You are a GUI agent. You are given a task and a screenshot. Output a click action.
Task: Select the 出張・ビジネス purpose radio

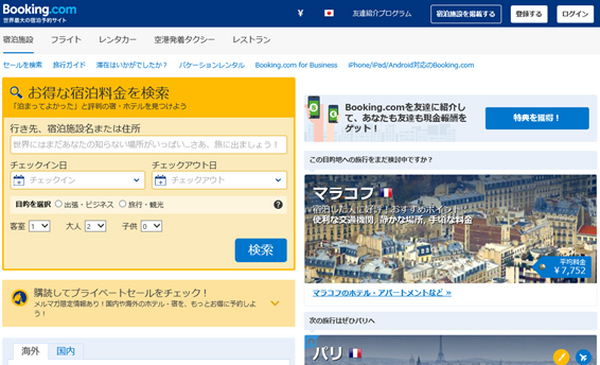click(58, 204)
